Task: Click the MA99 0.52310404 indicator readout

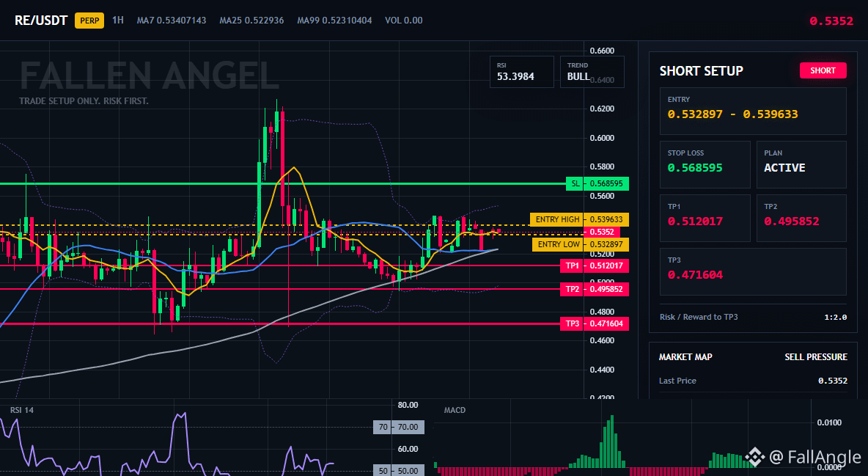Action: [x=334, y=21]
